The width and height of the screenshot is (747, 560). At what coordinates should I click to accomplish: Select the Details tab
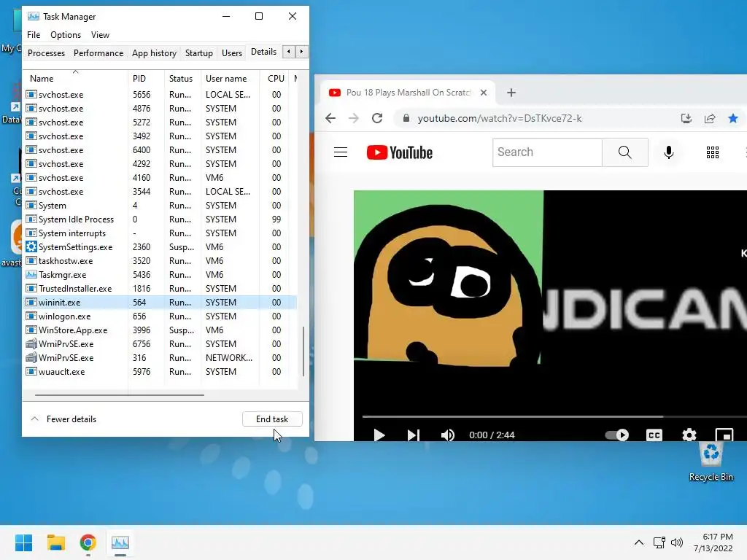tap(263, 52)
